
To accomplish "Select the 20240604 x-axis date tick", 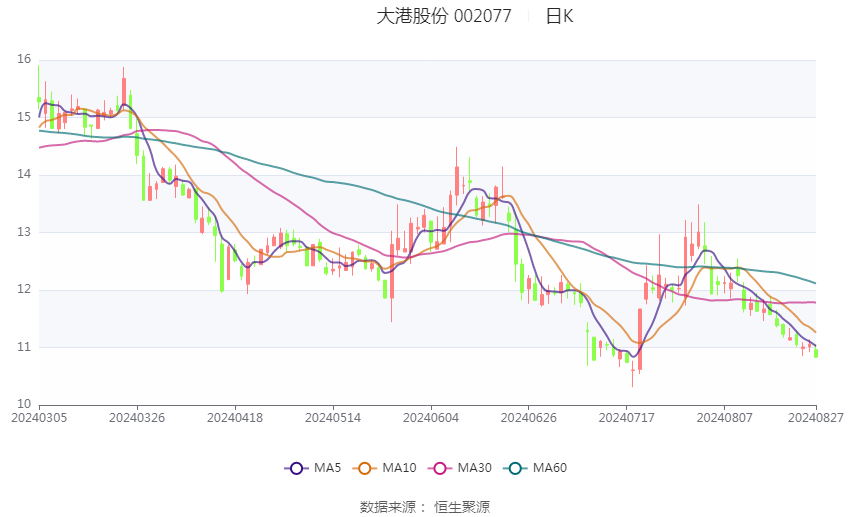I will (431, 418).
